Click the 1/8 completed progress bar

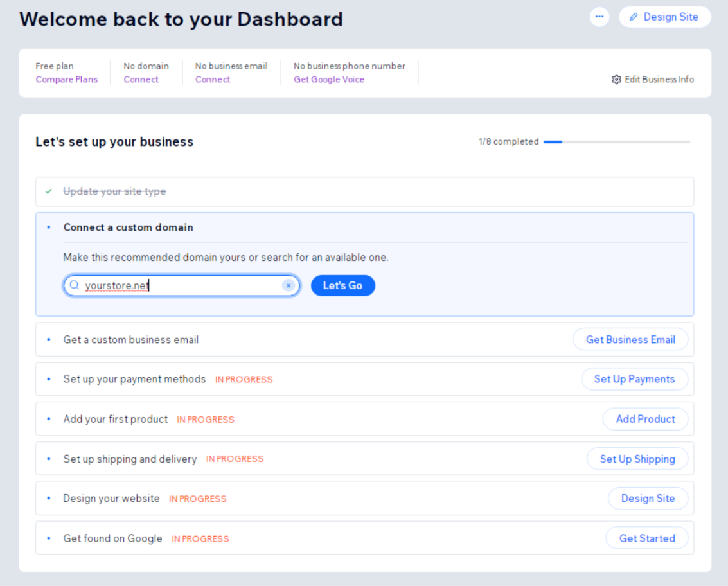click(616, 141)
